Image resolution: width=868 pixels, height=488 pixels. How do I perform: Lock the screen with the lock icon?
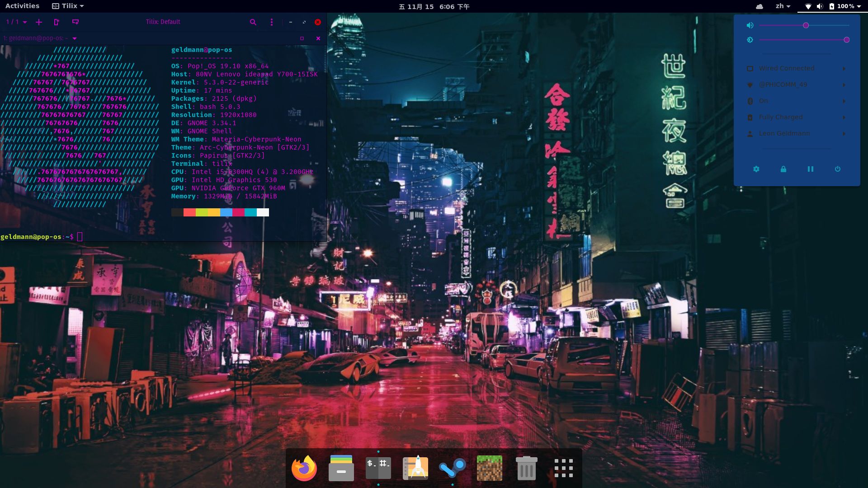(783, 169)
